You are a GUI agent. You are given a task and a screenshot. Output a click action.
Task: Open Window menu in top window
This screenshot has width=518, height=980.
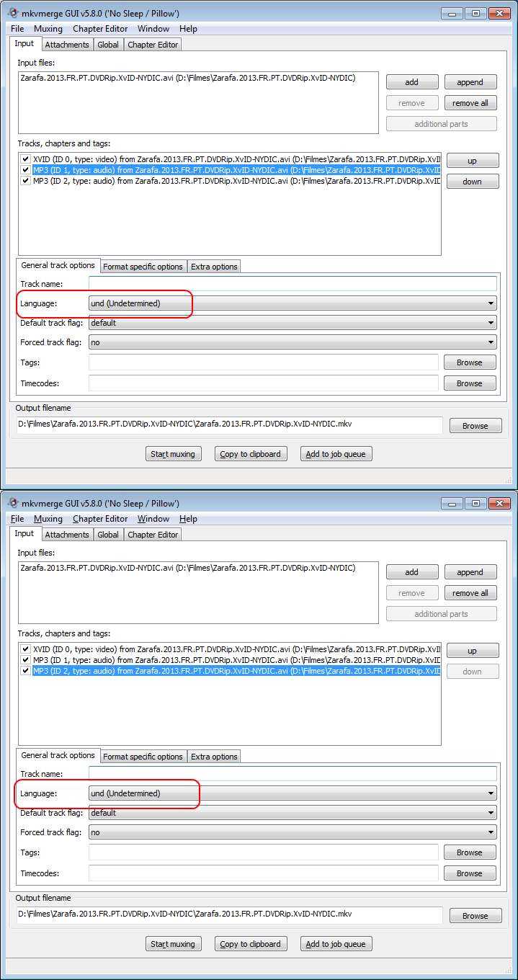(x=153, y=29)
